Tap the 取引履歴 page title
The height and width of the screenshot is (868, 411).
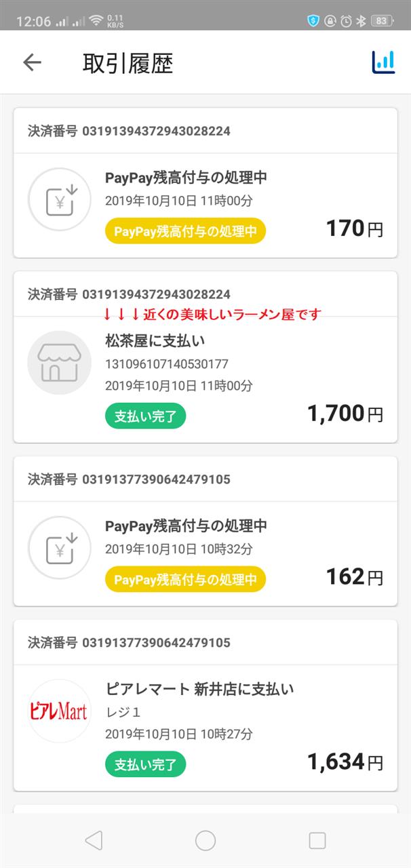128,63
